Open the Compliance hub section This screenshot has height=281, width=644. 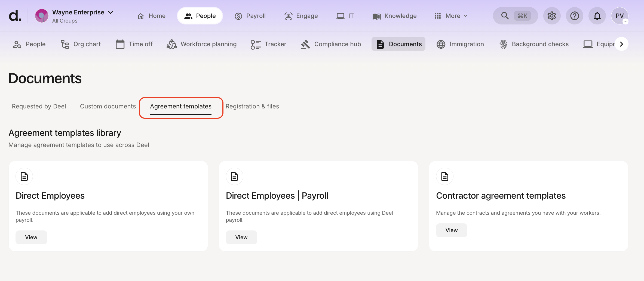click(331, 44)
